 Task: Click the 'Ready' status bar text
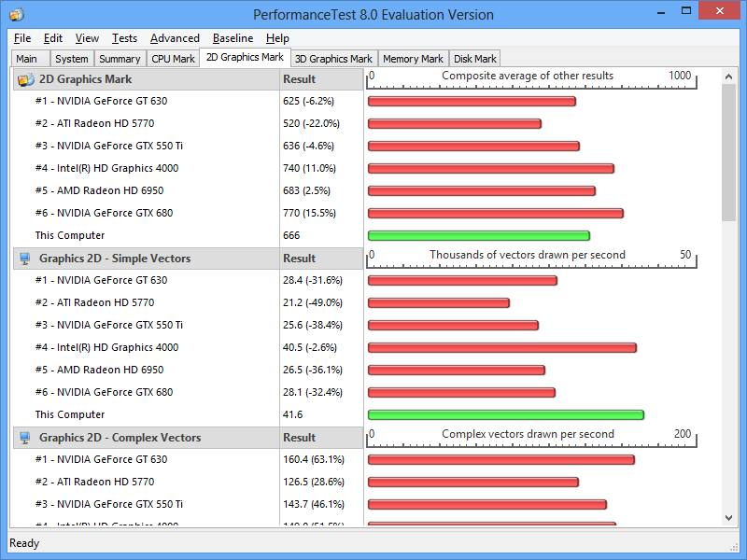point(24,543)
